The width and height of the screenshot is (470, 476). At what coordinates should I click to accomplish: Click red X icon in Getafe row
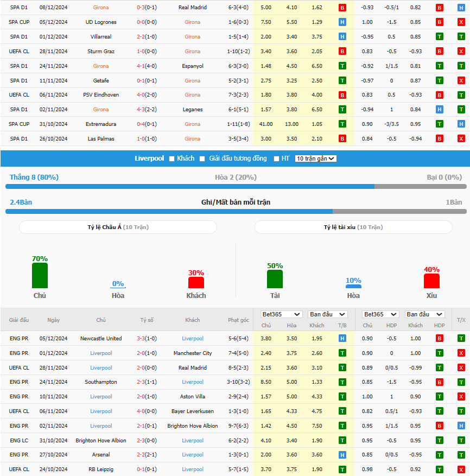tap(461, 80)
